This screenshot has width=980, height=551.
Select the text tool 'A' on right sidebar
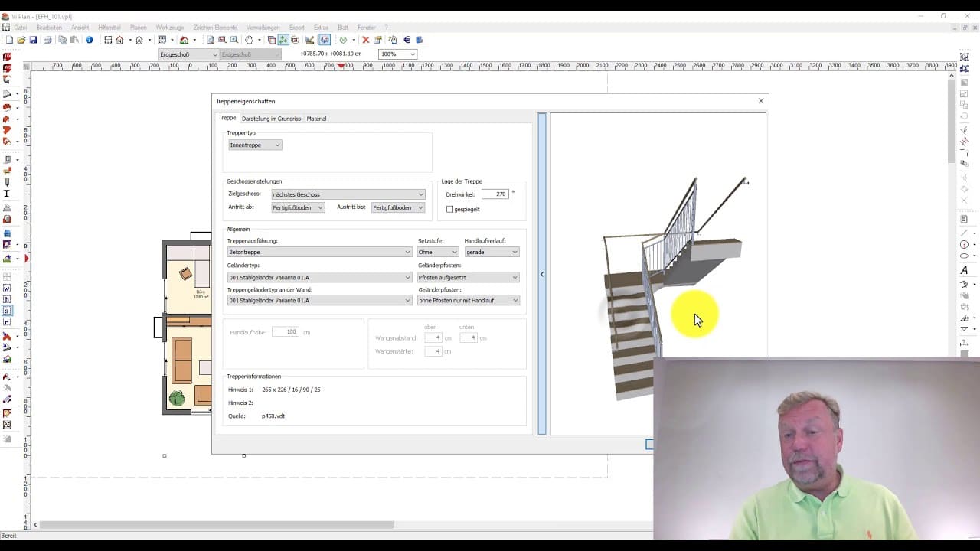tap(964, 270)
